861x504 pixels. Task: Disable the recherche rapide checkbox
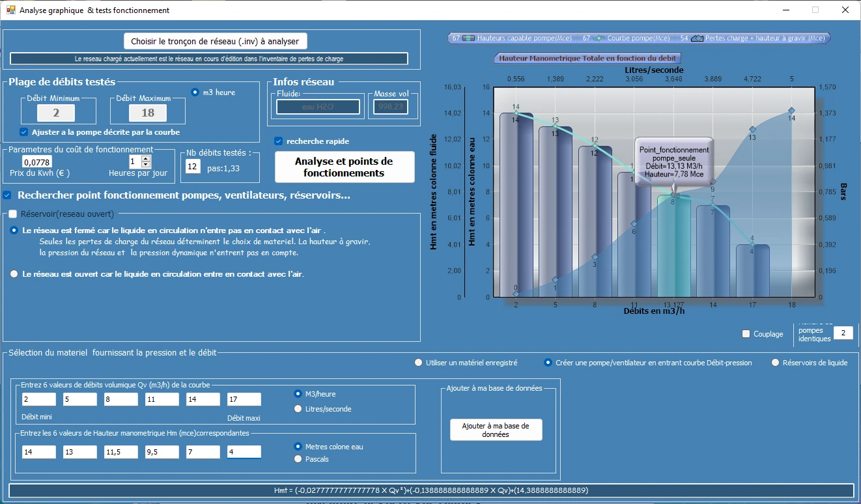[279, 141]
